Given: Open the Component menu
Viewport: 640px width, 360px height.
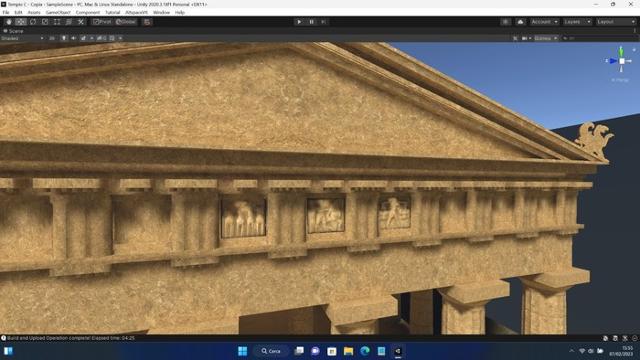Looking at the screenshot, I should (x=88, y=13).
